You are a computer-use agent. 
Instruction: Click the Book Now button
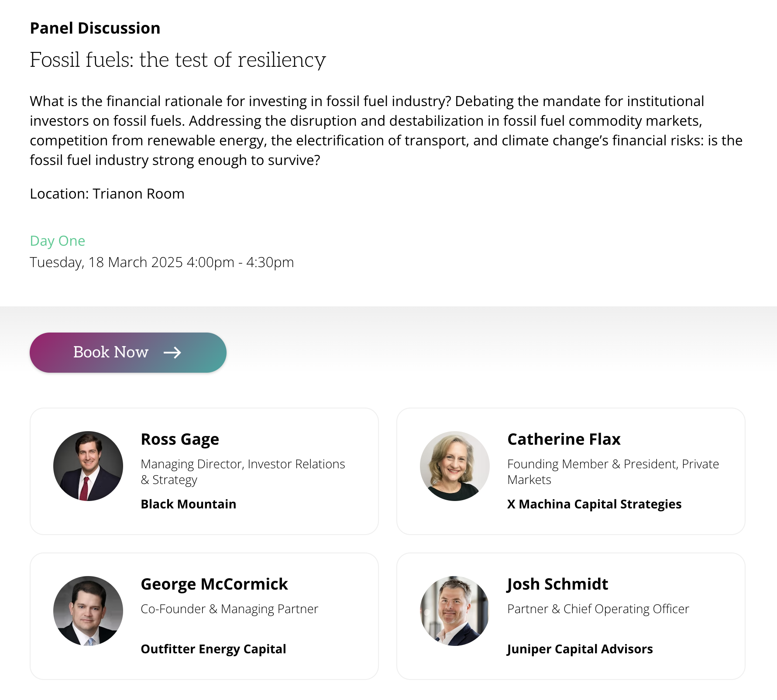click(x=128, y=353)
